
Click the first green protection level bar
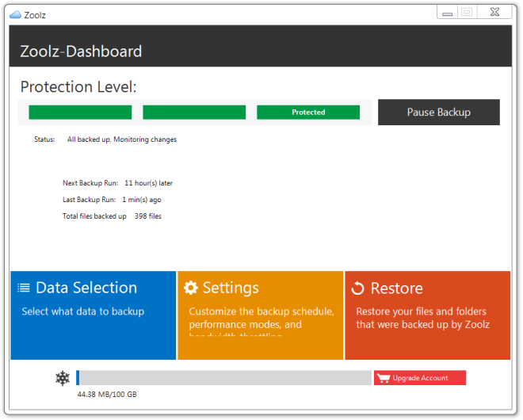[80, 112]
